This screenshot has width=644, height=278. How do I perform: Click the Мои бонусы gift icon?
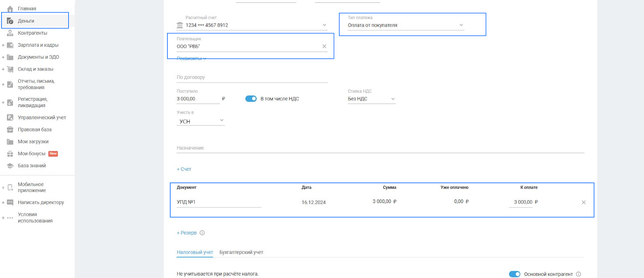click(10, 154)
